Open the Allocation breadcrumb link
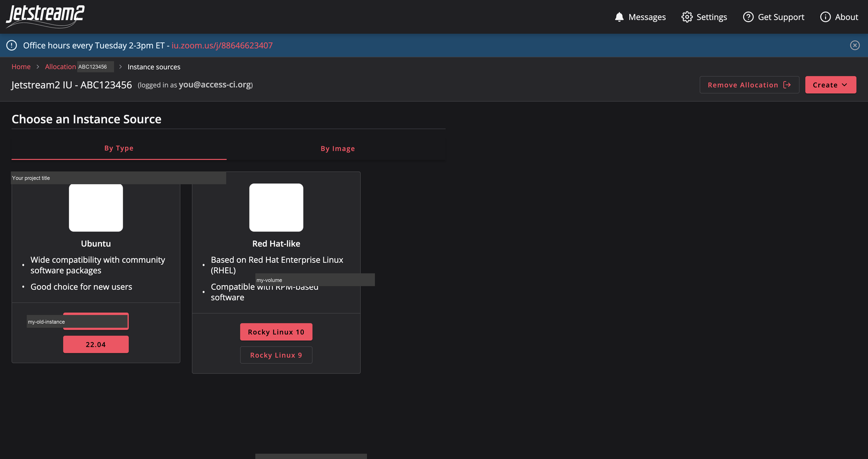Screen dimensions: 868x459 coord(60,67)
